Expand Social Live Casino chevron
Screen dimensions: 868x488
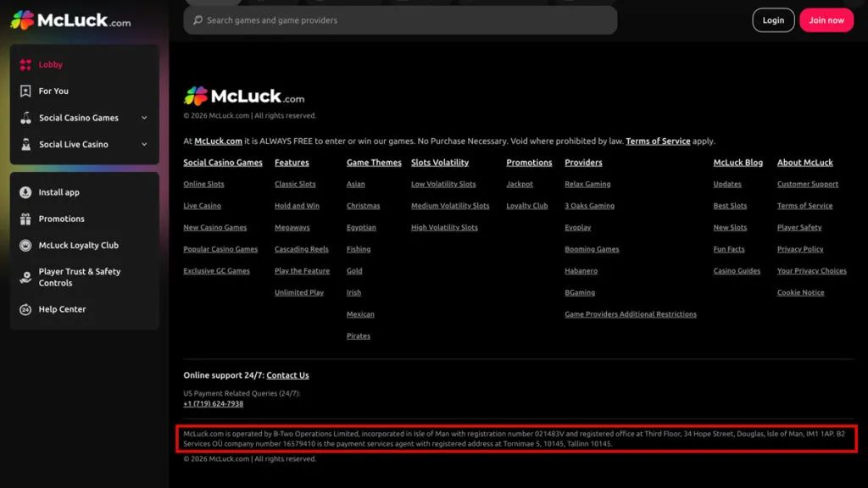[x=144, y=144]
